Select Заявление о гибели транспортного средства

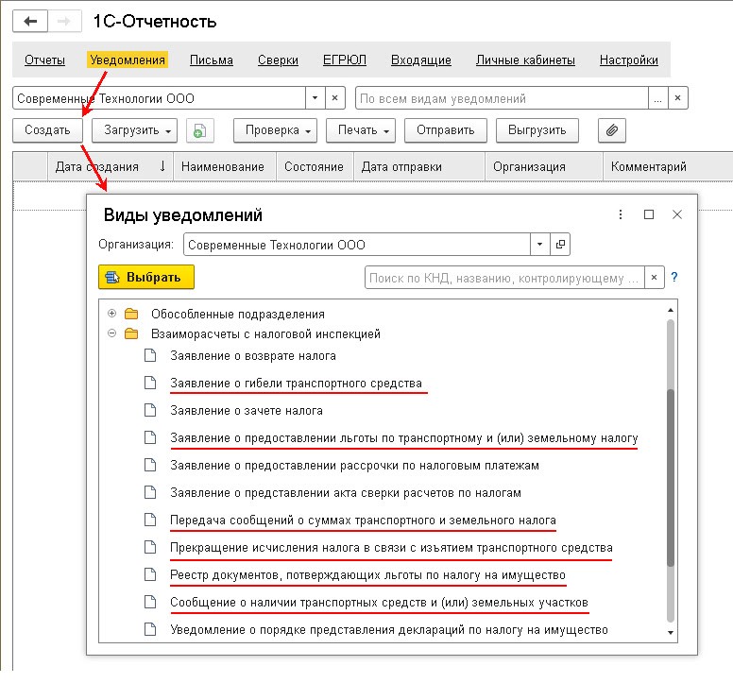296,384
